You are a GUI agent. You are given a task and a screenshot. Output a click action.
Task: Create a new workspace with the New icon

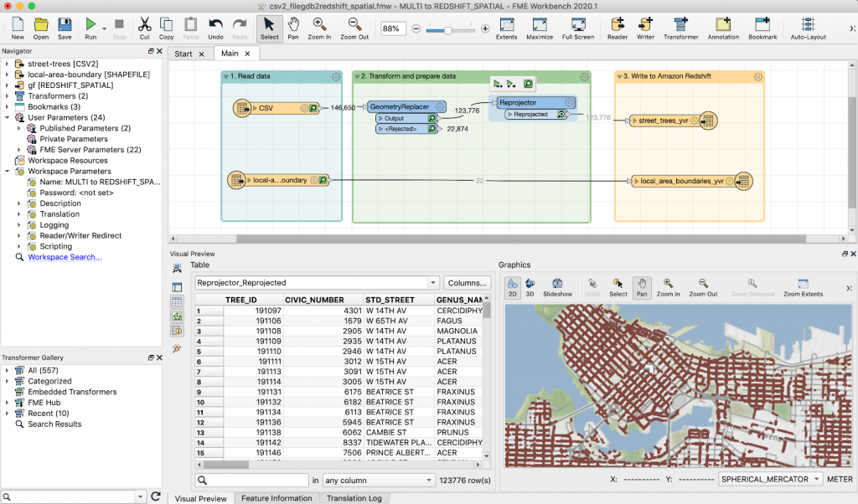coord(18,28)
